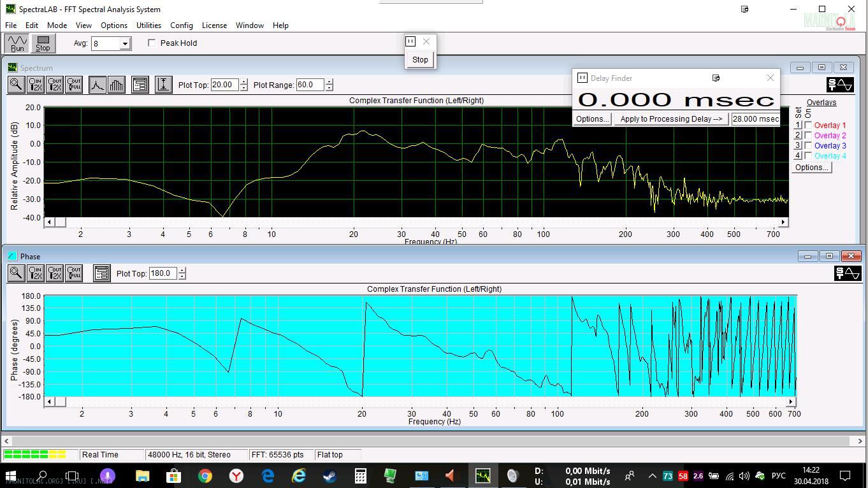Open the File menu

pos(11,25)
